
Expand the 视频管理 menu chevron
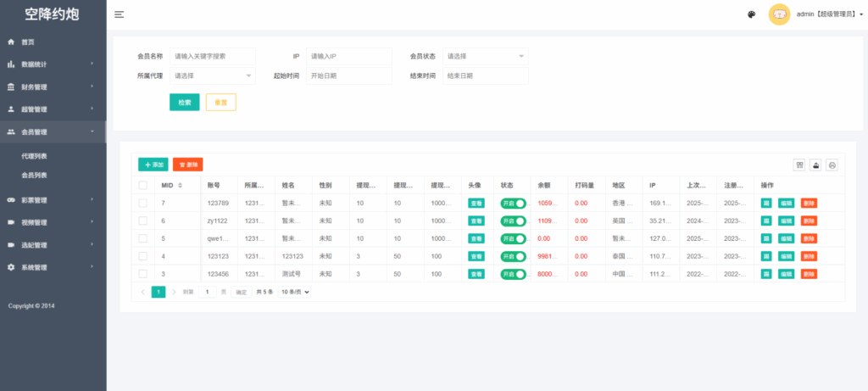92,222
